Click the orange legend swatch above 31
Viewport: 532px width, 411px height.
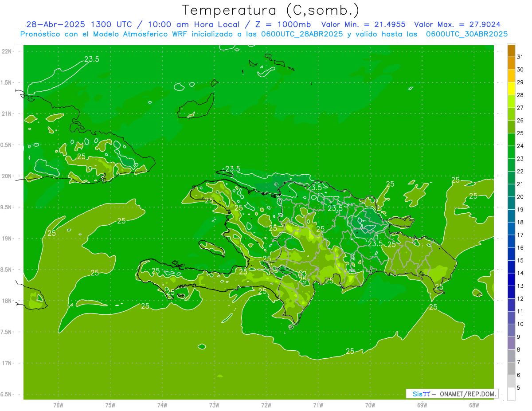511,51
